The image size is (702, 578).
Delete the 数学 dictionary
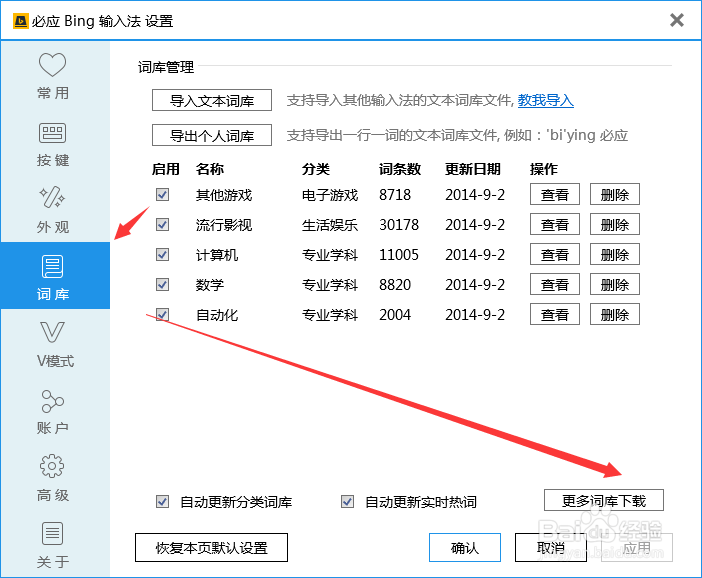click(x=615, y=284)
